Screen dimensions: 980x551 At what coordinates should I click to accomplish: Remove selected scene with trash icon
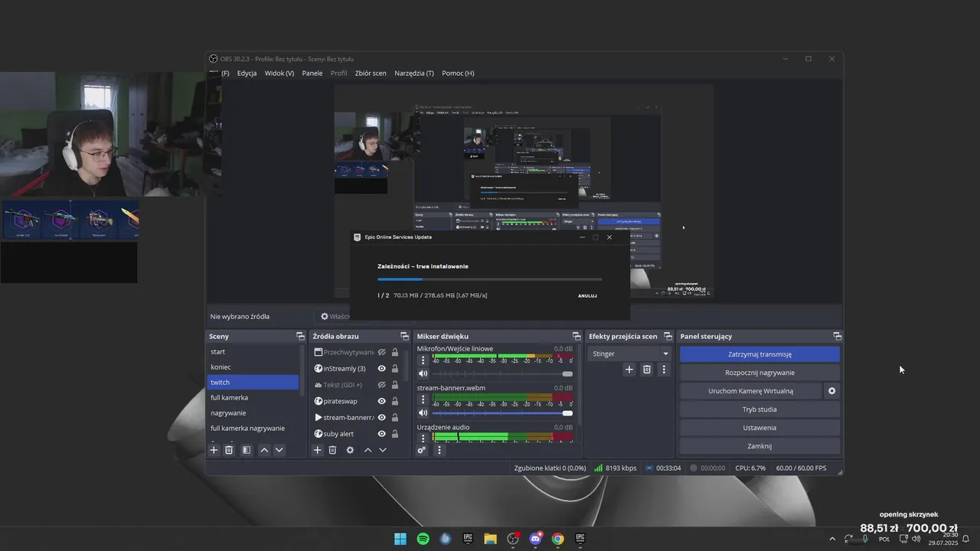pyautogui.click(x=229, y=450)
